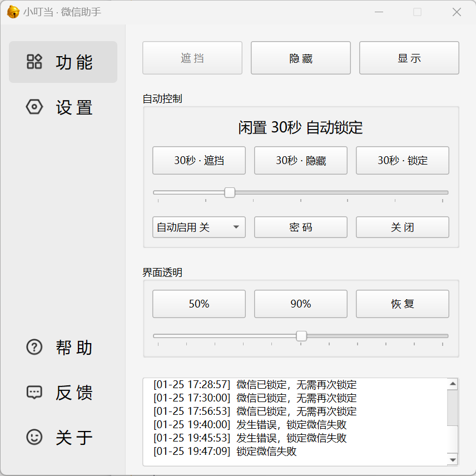Open the 反馈 sidebar entry
The image size is (476, 476).
click(63, 392)
